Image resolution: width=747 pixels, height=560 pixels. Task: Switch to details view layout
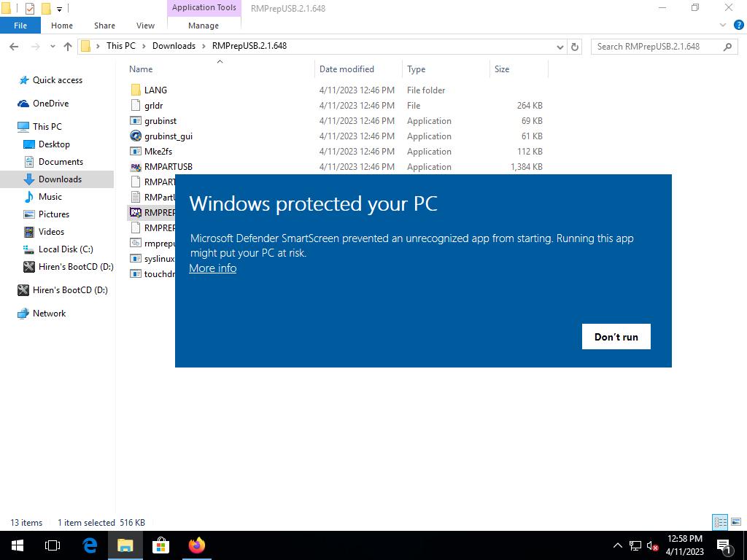point(720,522)
